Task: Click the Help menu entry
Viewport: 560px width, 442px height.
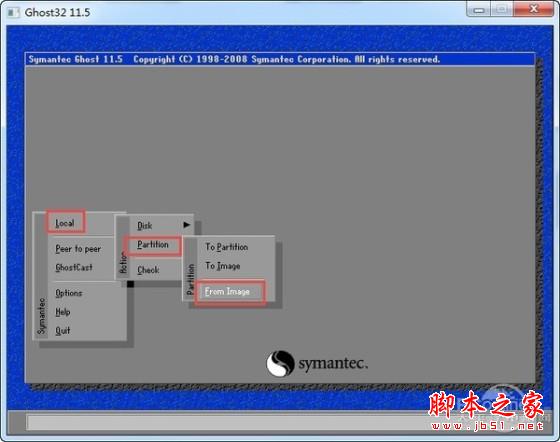Action: 63,312
